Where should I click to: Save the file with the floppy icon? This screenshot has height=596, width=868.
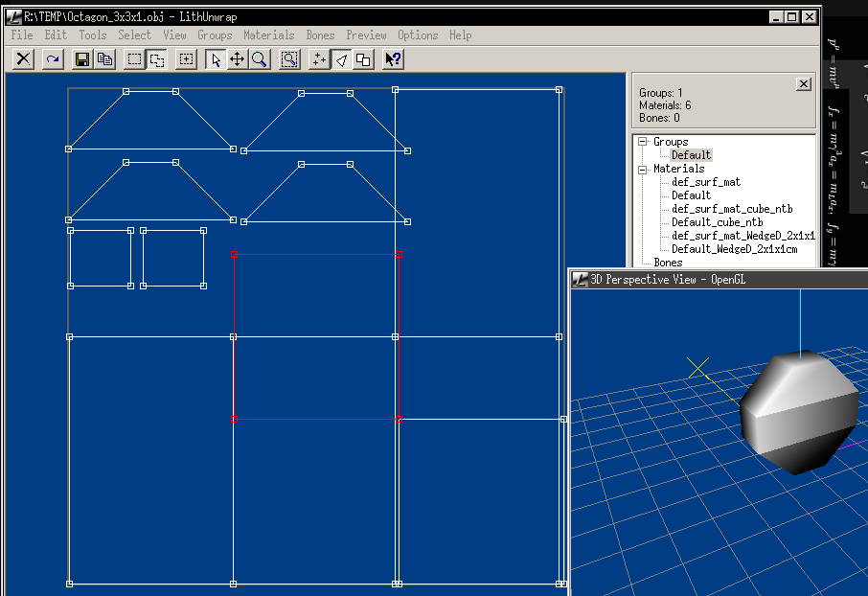pos(82,59)
